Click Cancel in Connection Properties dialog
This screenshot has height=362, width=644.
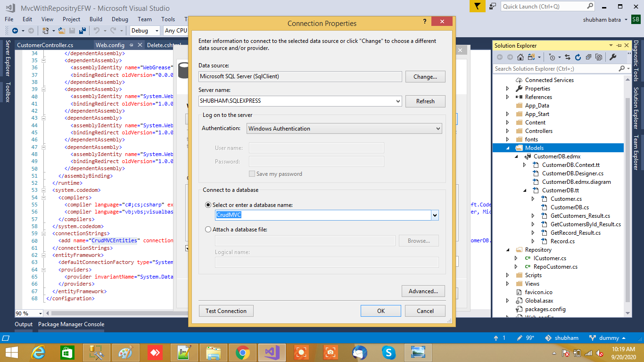425,311
